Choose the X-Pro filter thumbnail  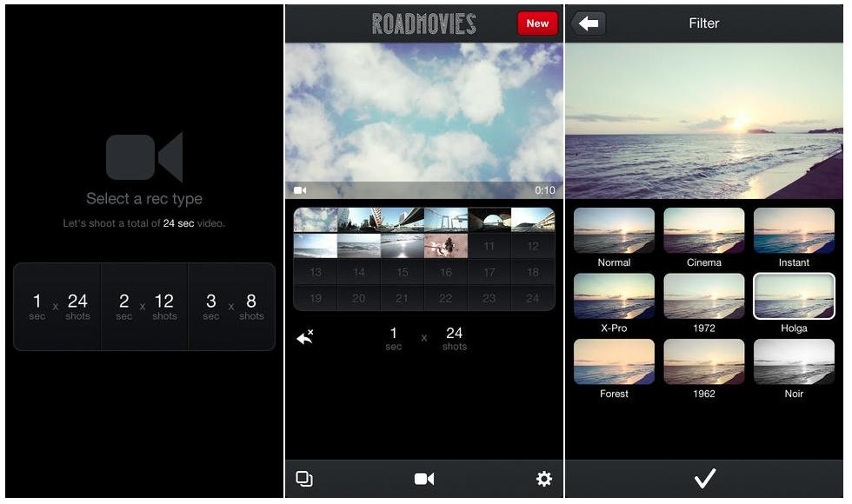pos(614,296)
